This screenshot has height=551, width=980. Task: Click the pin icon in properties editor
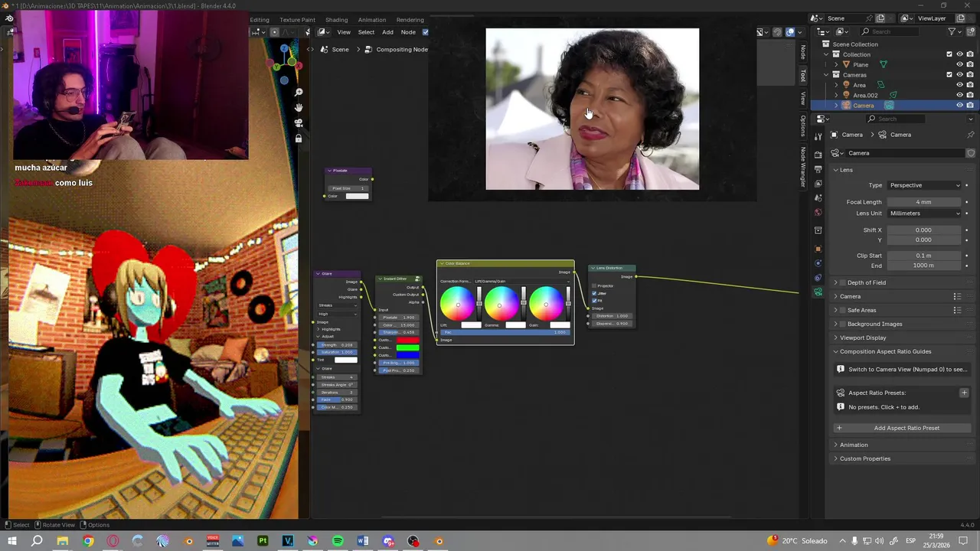971,135
